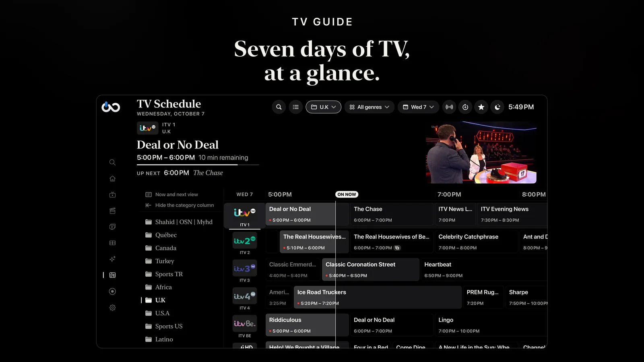This screenshot has width=644, height=362.
Task: Open the Deal or No Deal preview thumbnail
Action: (x=481, y=152)
